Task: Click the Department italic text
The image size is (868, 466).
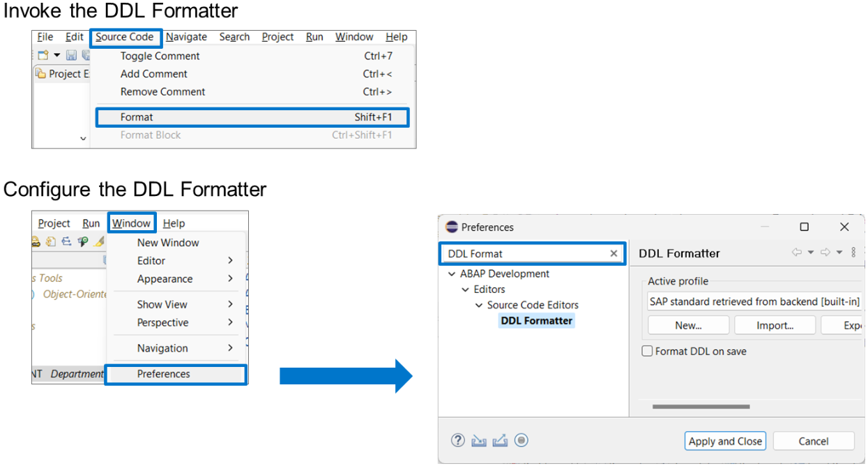Action: pyautogui.click(x=77, y=374)
